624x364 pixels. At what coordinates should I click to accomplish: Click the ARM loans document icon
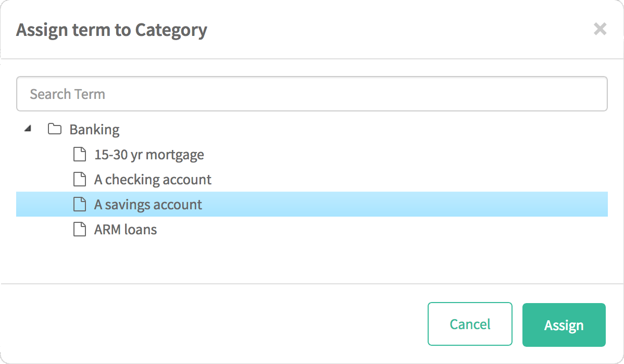coord(80,229)
